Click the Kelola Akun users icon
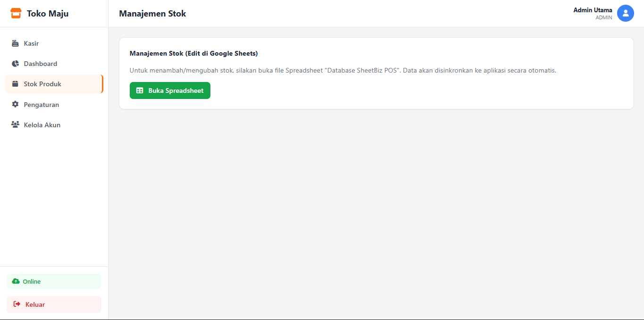Screen dimensions: 644x320 (x=15, y=125)
